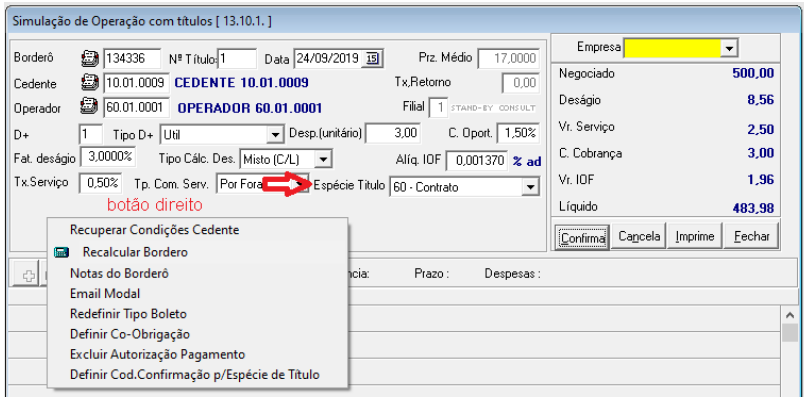Click the Confirma button
The width and height of the screenshot is (804, 398).
(x=582, y=236)
